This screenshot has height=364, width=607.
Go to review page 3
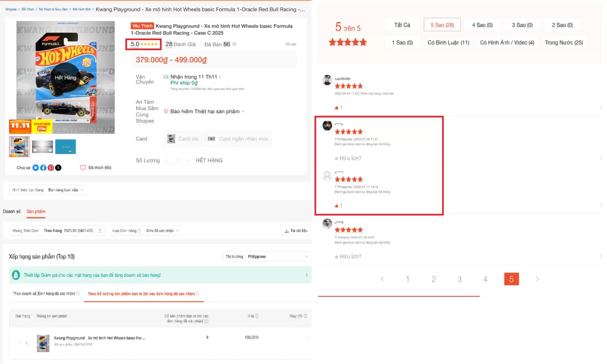coord(459,279)
